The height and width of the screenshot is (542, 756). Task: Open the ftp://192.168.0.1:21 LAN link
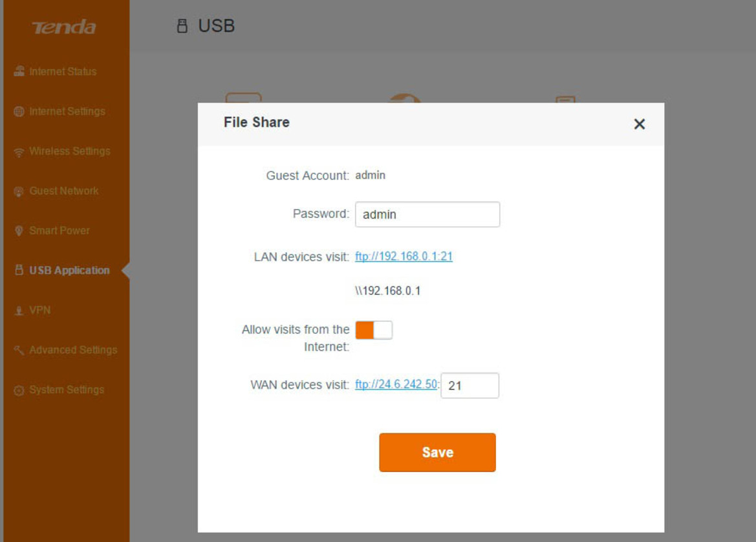[404, 256]
